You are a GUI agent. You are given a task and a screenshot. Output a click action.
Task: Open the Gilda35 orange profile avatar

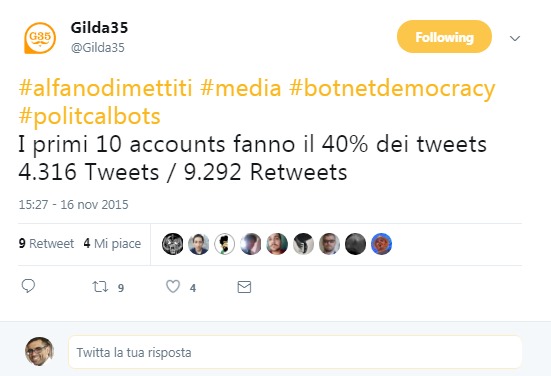pos(40,38)
